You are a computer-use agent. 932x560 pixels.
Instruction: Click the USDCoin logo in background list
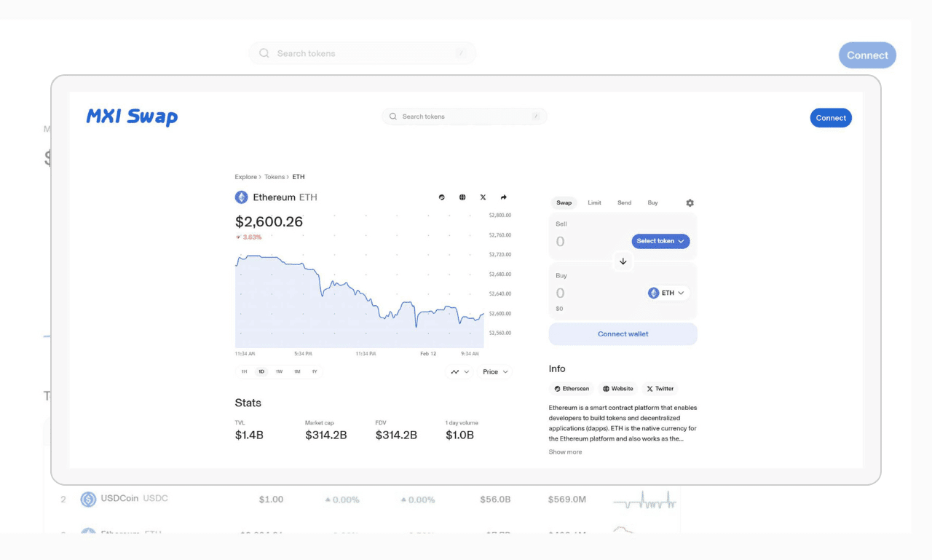88,499
